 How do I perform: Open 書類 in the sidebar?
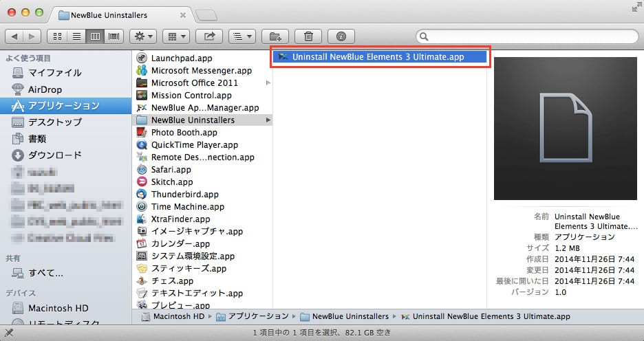coord(65,139)
